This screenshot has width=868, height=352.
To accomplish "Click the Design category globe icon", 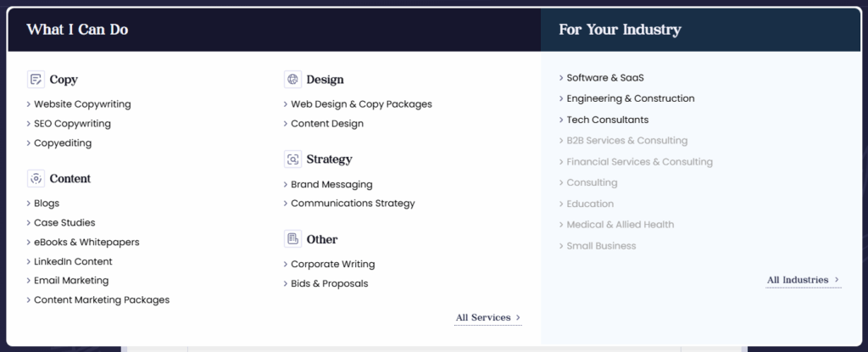I will coord(292,79).
